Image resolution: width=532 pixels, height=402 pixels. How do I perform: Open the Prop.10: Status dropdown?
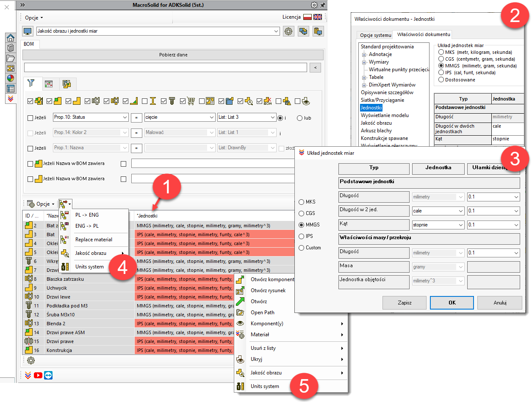click(91, 117)
